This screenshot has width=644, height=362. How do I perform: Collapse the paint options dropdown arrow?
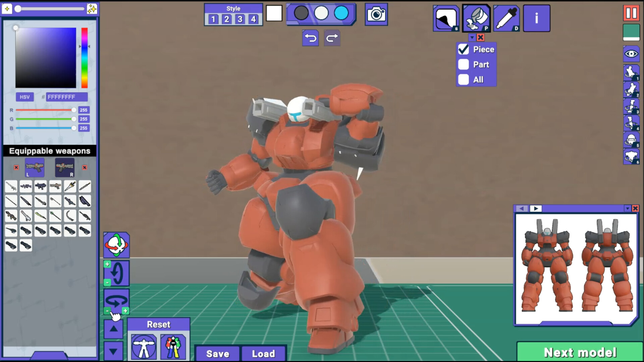tap(472, 38)
